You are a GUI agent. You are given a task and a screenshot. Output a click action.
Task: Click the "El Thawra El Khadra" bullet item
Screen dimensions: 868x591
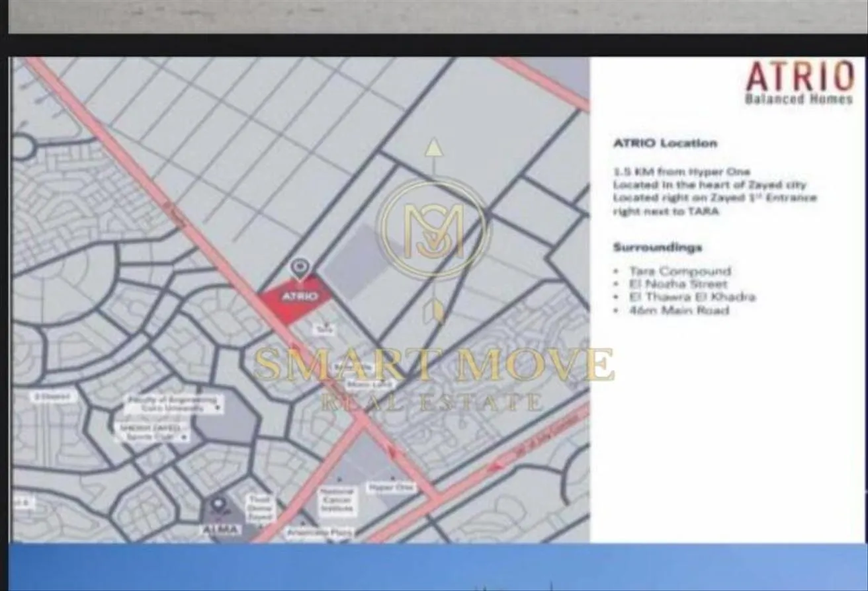692,297
